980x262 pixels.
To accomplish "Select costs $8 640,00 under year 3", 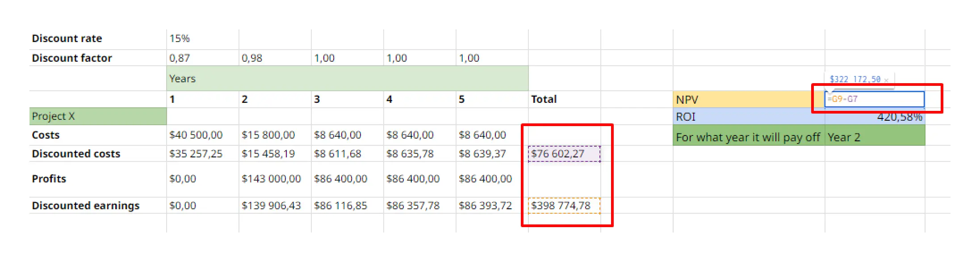I will pos(348,135).
